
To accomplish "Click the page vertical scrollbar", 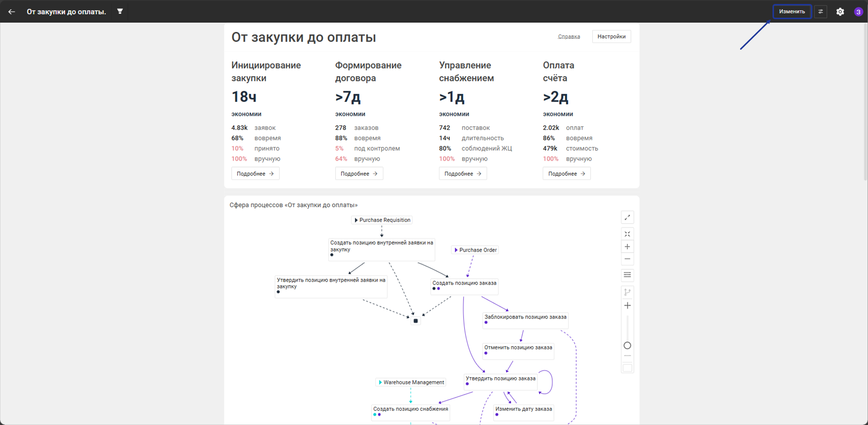I will tap(866, 102).
